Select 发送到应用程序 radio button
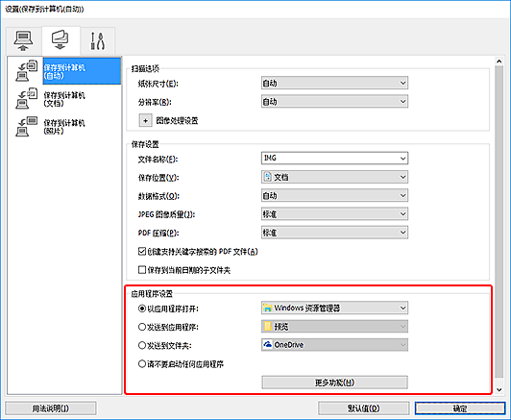The image size is (511, 420). (x=142, y=327)
